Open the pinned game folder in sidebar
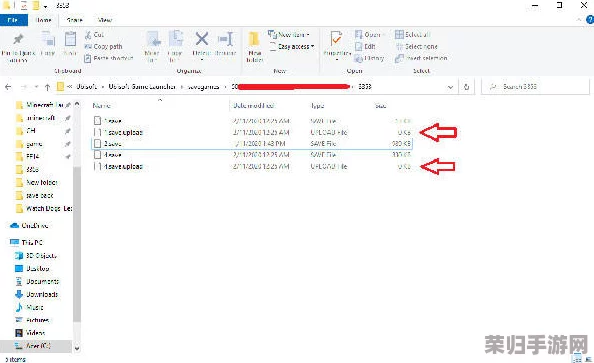594x363 pixels. 30,144
